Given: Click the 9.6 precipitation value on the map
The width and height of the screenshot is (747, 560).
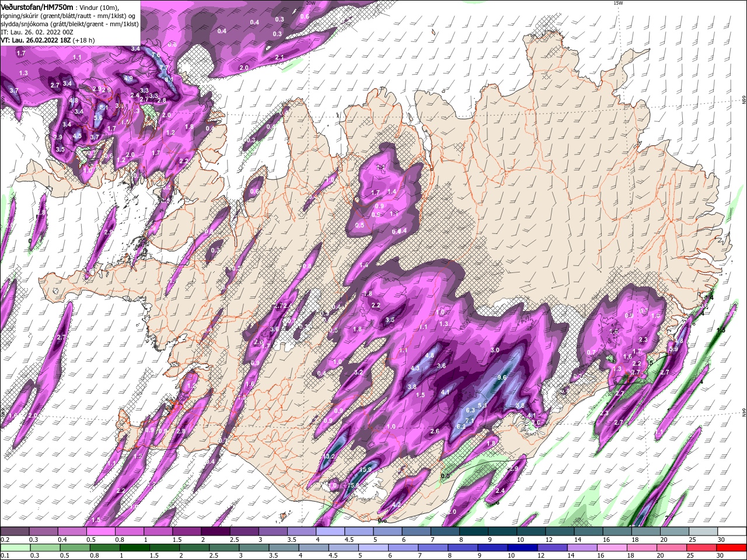Looking at the screenshot, I should pos(501,377).
